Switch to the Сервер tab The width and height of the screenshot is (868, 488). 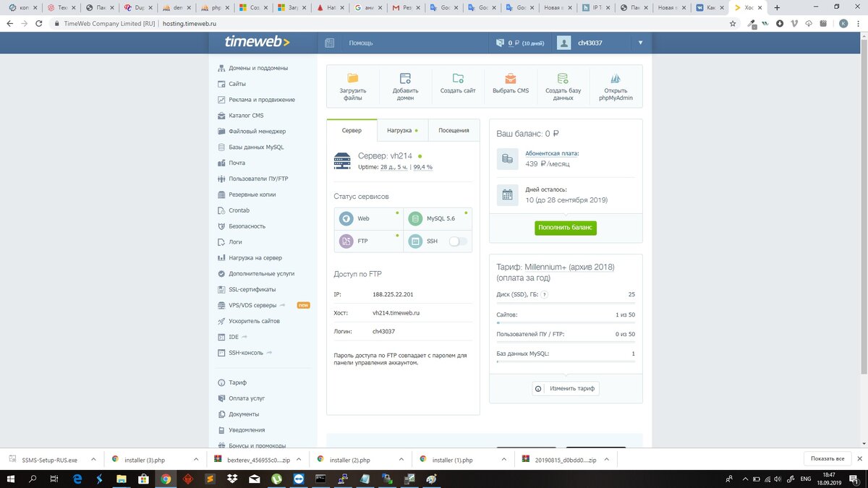coord(352,130)
